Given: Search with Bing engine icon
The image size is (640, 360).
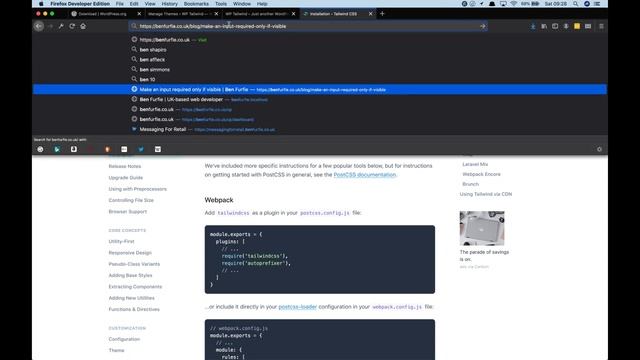Looking at the screenshot, I should 57,149.
